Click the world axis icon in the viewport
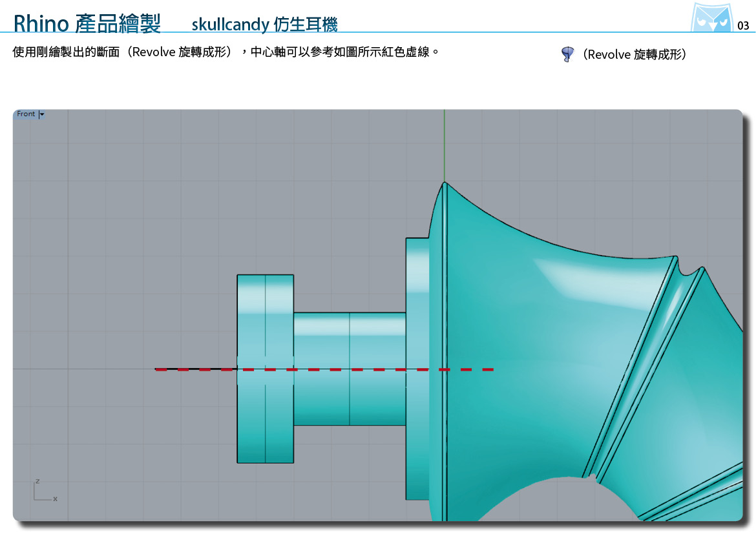 tap(45, 491)
